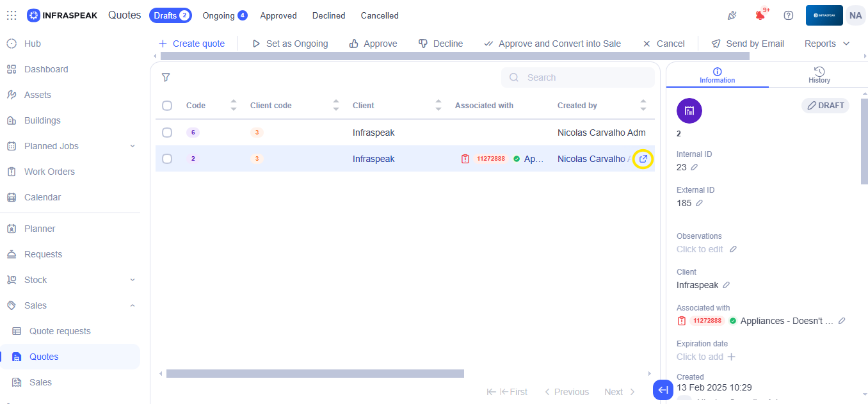Switch to Ongoing tab
Viewport: 868px width, 404px height.
(x=225, y=15)
